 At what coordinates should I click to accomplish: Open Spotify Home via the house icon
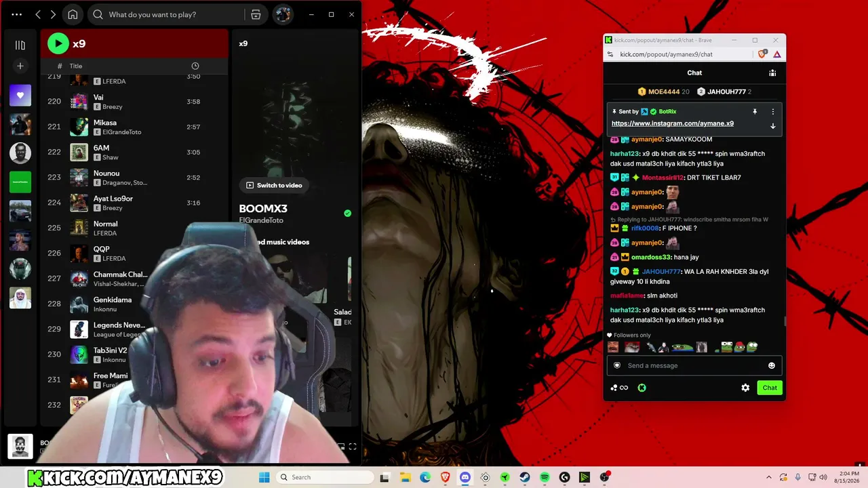(73, 14)
